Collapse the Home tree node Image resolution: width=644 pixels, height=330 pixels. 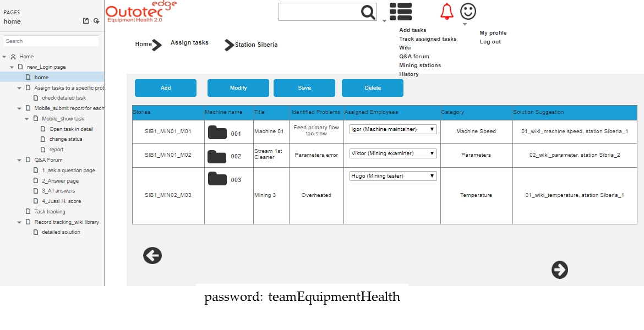[x=4, y=57]
